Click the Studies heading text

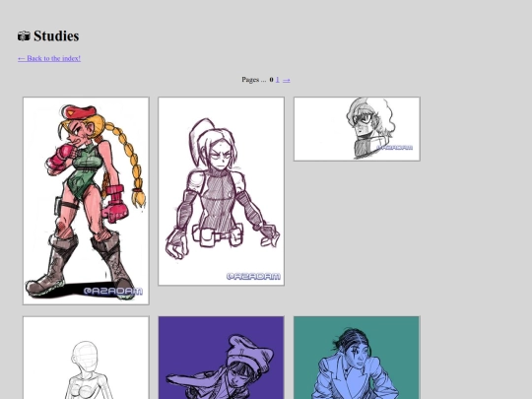tap(56, 36)
